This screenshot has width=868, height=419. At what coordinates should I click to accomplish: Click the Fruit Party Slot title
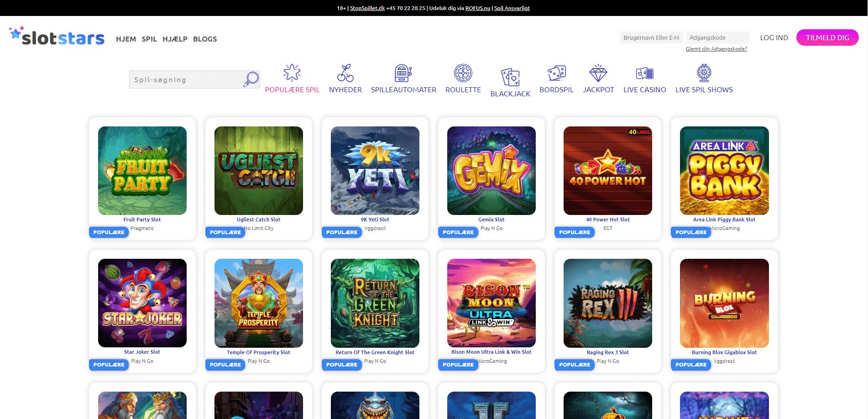142,220
